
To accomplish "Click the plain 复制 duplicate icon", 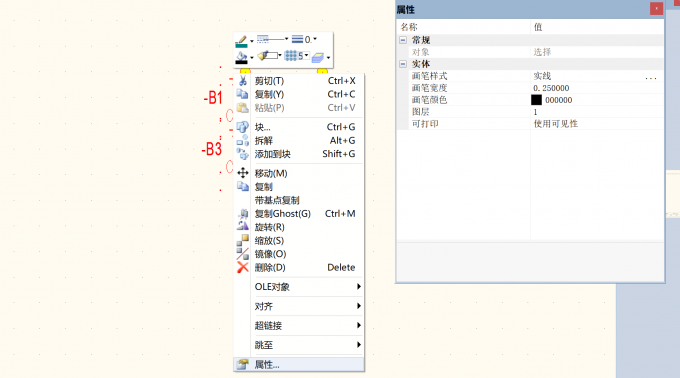I will [x=243, y=186].
